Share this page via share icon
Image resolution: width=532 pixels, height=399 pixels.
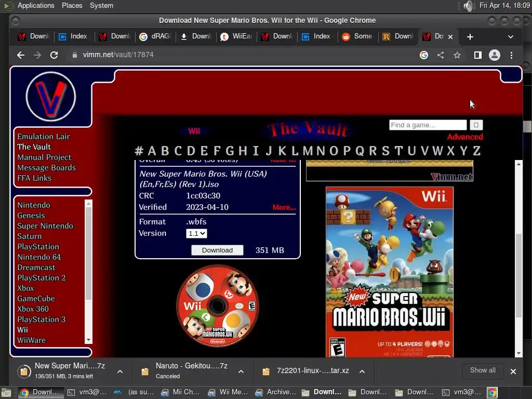441,55
